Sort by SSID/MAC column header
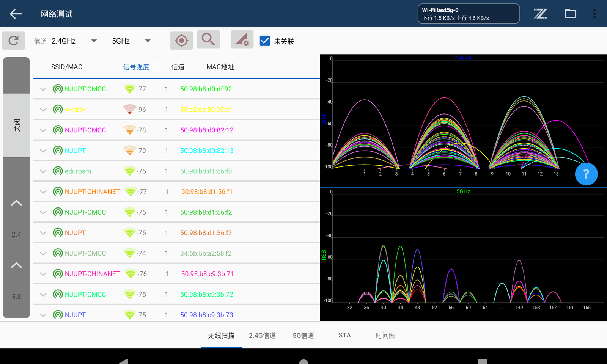This screenshot has width=607, height=364. point(67,67)
